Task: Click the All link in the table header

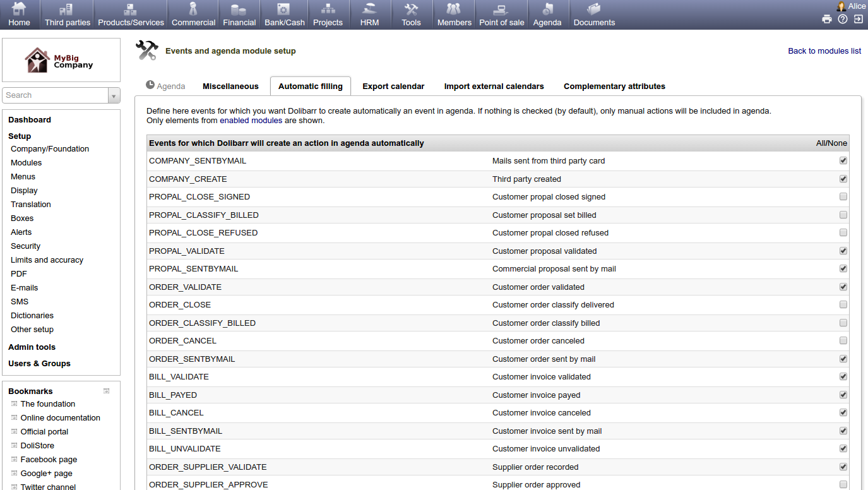Action: 821,143
